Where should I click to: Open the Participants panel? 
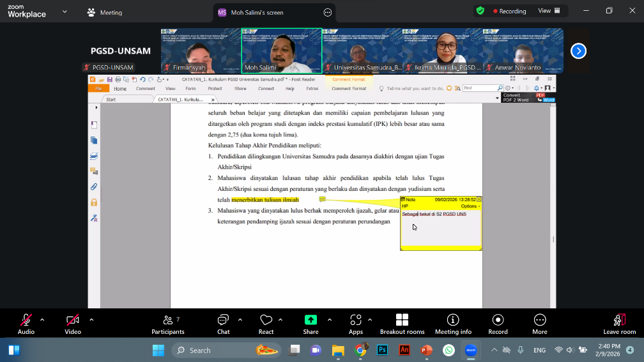pyautogui.click(x=167, y=321)
